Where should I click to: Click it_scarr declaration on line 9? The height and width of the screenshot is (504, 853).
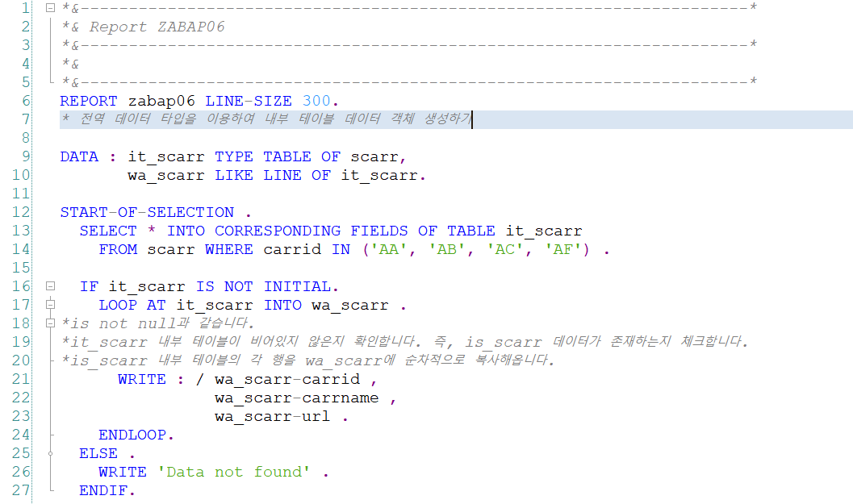[x=166, y=156]
